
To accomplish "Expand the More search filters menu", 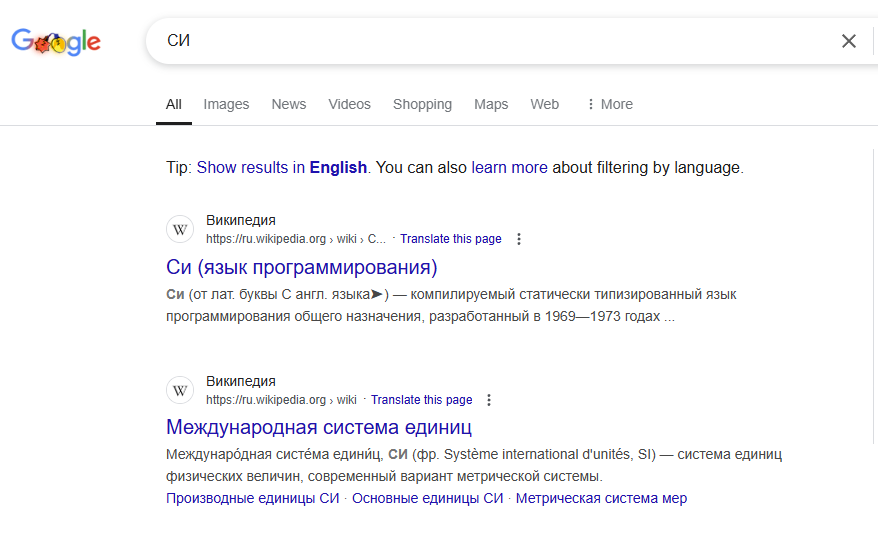I will 609,104.
